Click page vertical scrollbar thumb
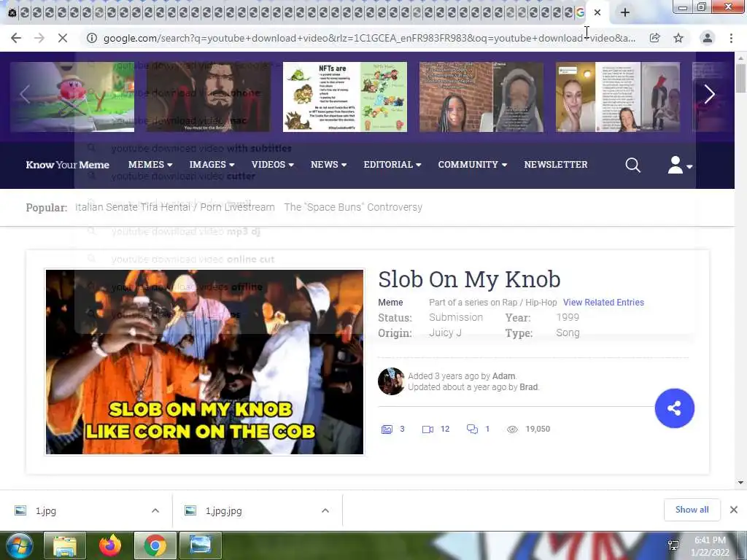Screen dimensions: 747x560 pyautogui.click(x=740, y=79)
